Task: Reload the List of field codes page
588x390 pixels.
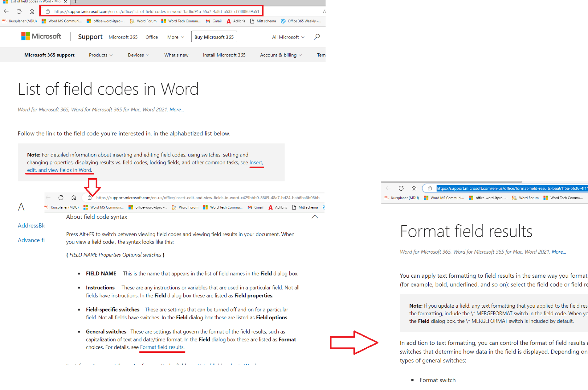Action: tap(19, 11)
